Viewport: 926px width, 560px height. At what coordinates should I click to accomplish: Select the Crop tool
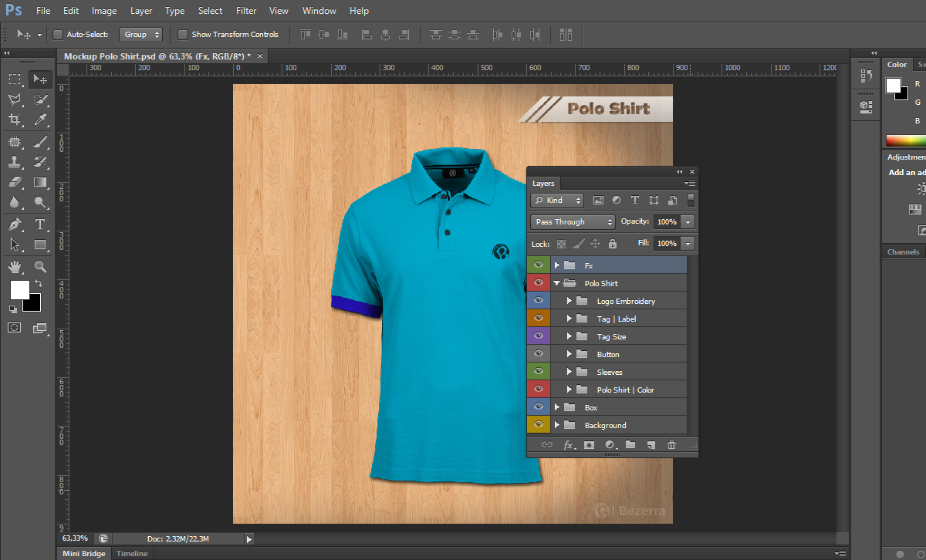tap(15, 120)
